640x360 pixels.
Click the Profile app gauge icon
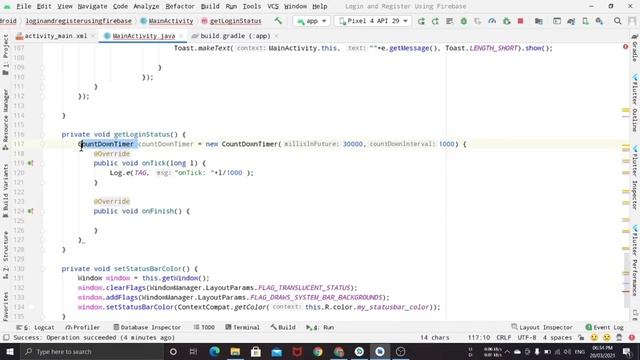click(492, 21)
